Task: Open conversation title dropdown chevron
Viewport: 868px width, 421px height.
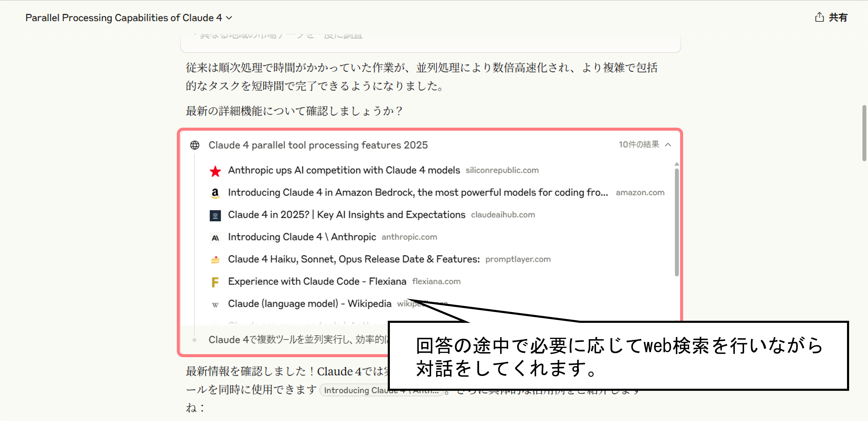Action: pyautogui.click(x=229, y=18)
